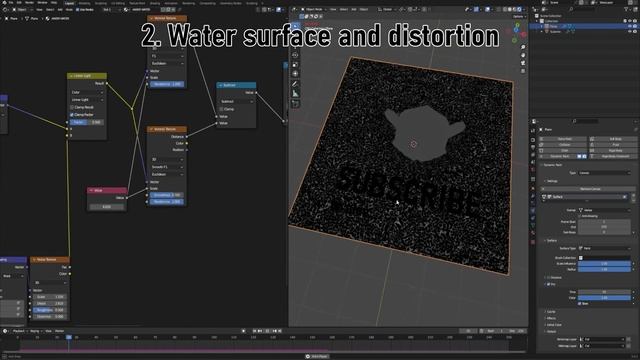Toggle Clamp Result checkbox on Linear Light node
Image resolution: width=640 pixels, height=360 pixels.
pos(72,107)
